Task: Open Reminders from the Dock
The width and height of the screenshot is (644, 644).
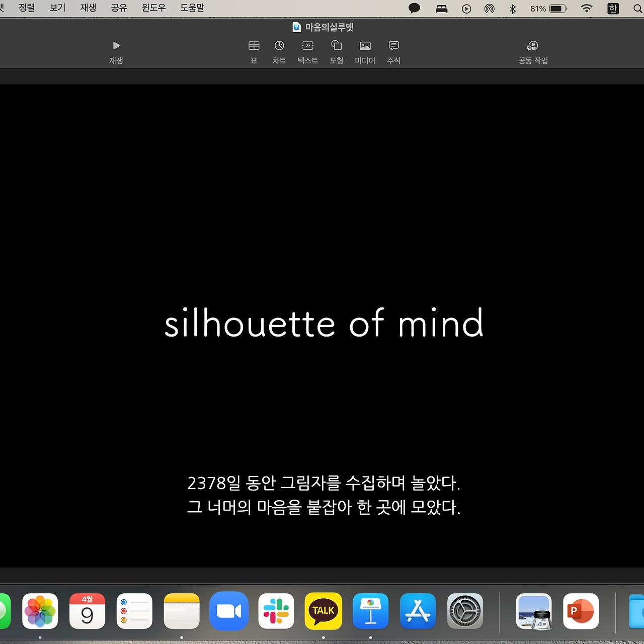Action: click(134, 611)
